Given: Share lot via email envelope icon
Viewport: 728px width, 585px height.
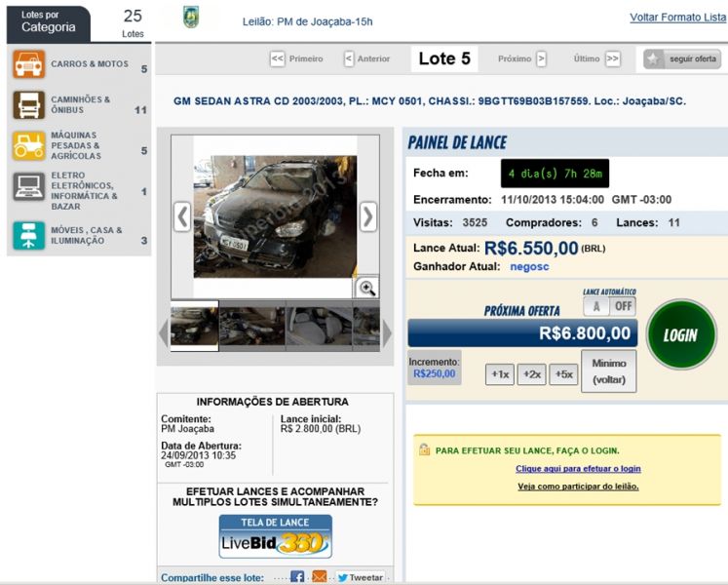Looking at the screenshot, I should [x=320, y=577].
